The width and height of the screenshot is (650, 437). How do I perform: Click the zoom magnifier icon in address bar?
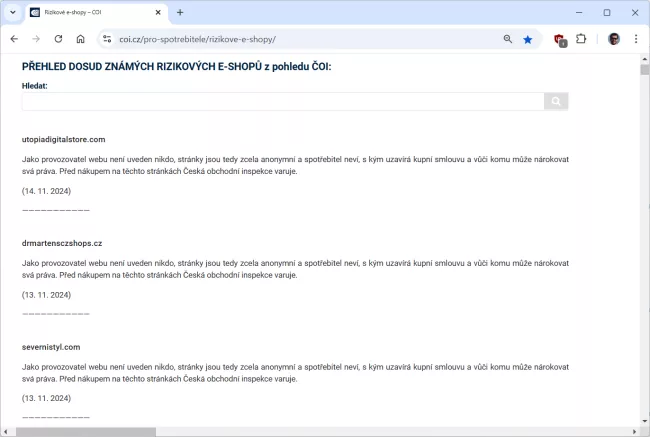point(507,39)
